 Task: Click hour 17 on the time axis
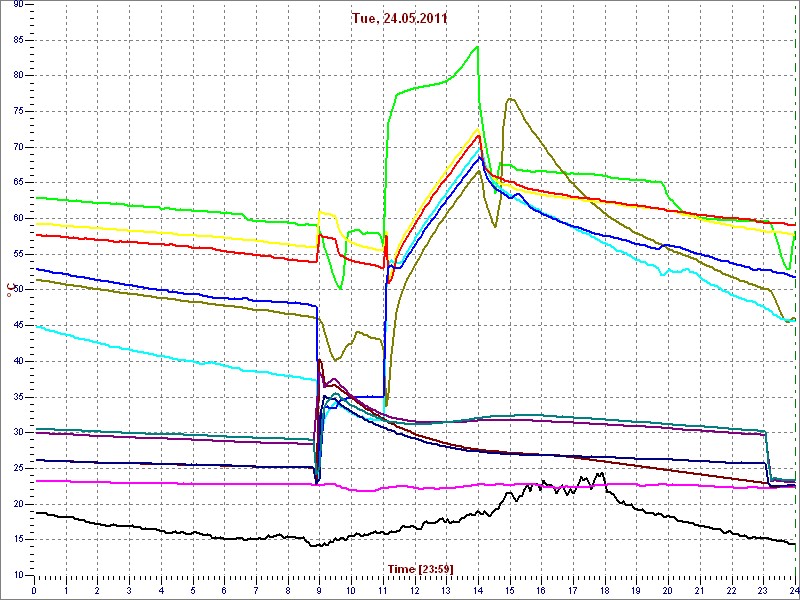coord(572,590)
